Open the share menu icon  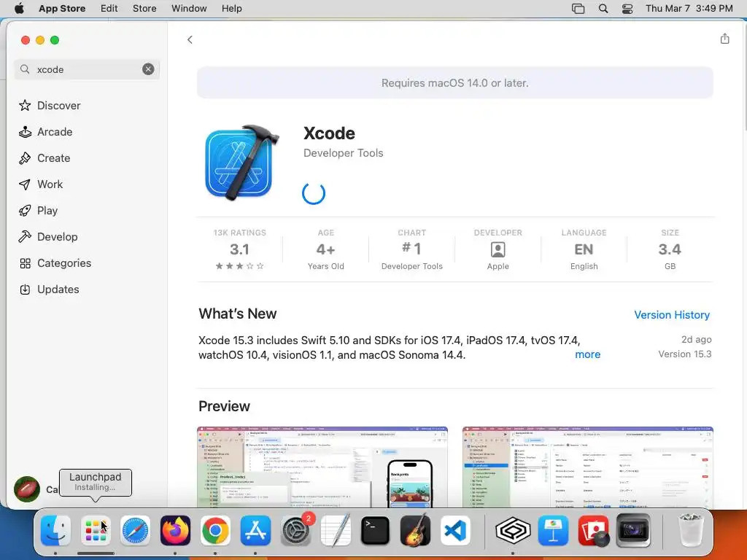click(x=724, y=39)
